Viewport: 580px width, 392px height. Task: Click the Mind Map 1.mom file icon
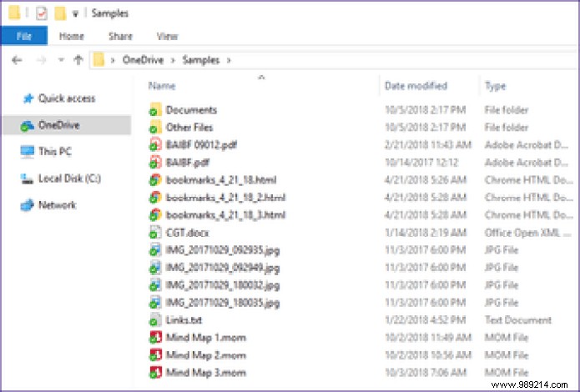[x=155, y=338]
